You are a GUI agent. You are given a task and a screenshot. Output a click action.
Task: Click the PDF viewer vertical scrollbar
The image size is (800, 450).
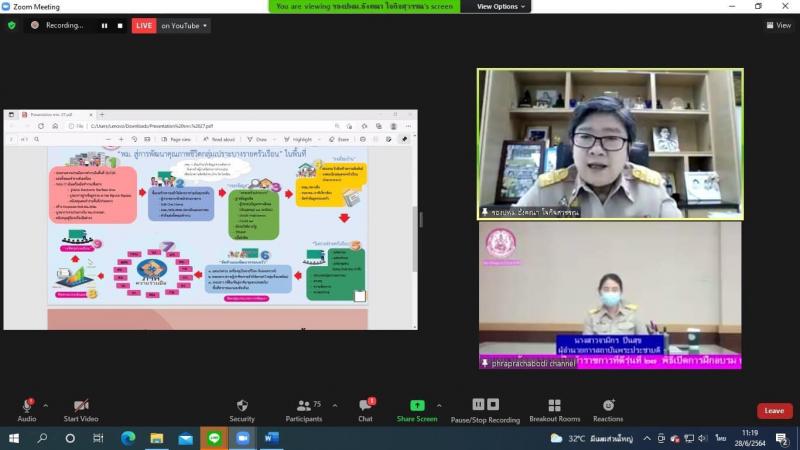click(414, 239)
